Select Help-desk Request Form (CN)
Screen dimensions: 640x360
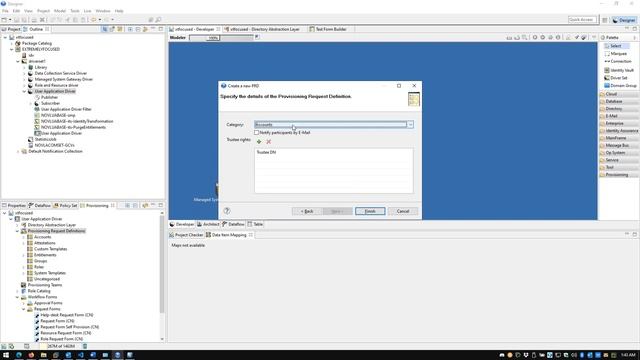coord(67,315)
